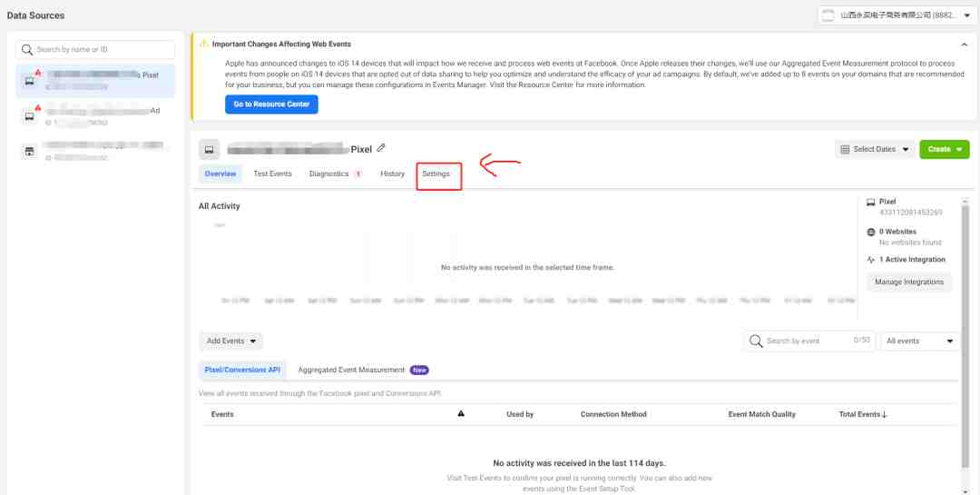Select the third data source store icon
Viewport: 980px width, 495px height.
29,152
